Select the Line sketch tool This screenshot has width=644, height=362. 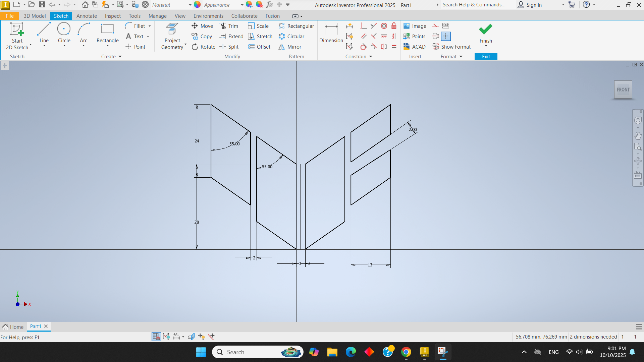(44, 33)
